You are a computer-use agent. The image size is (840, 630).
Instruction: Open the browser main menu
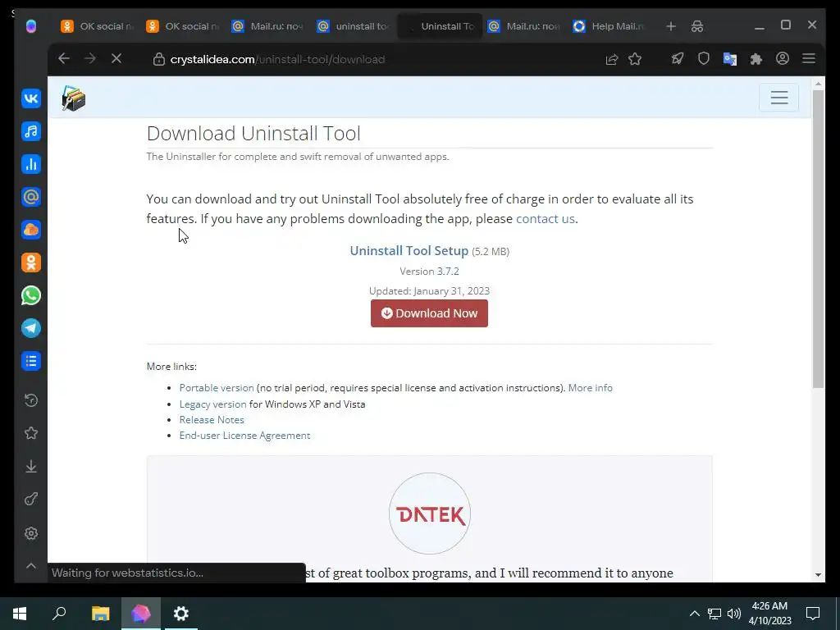(808, 59)
